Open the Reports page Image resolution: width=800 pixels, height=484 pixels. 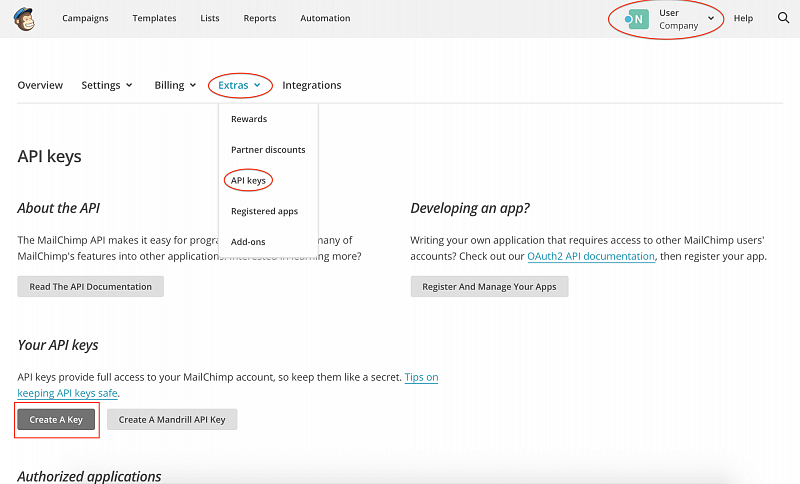point(260,18)
